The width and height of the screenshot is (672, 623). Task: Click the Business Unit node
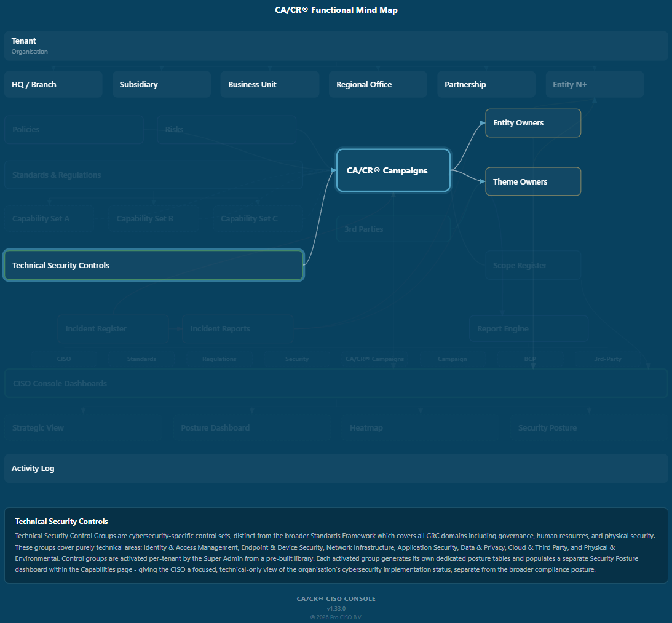point(269,84)
